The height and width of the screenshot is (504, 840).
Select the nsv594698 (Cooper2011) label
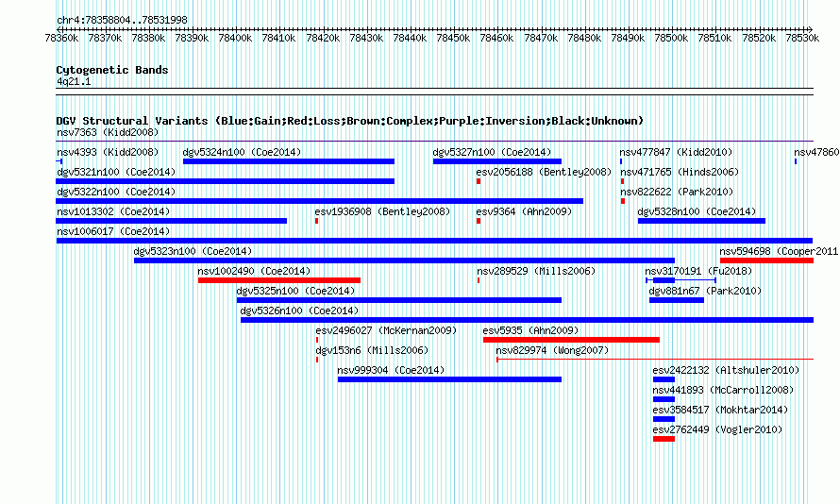tap(780, 251)
